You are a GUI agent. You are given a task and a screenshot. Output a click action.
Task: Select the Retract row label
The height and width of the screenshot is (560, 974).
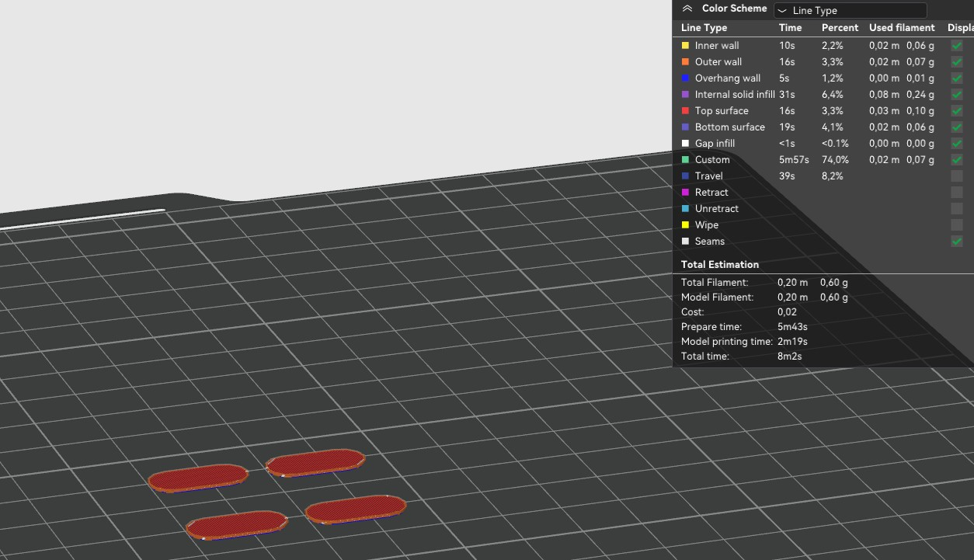711,193
